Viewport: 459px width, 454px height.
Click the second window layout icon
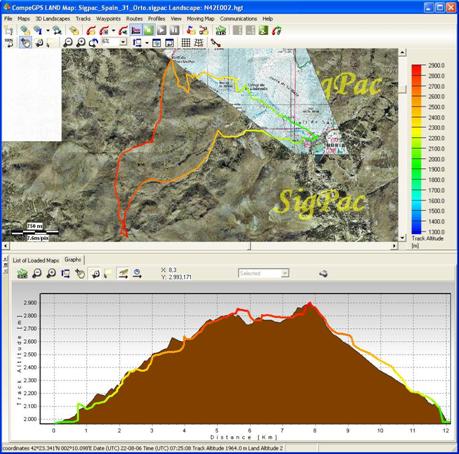point(169,43)
